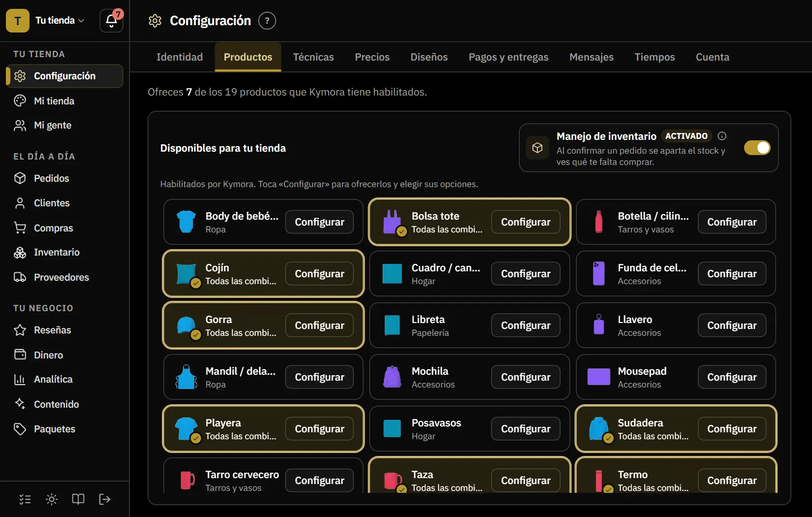This screenshot has width=812, height=517.
Task: Click the Funda de celular icon
Action: click(599, 274)
